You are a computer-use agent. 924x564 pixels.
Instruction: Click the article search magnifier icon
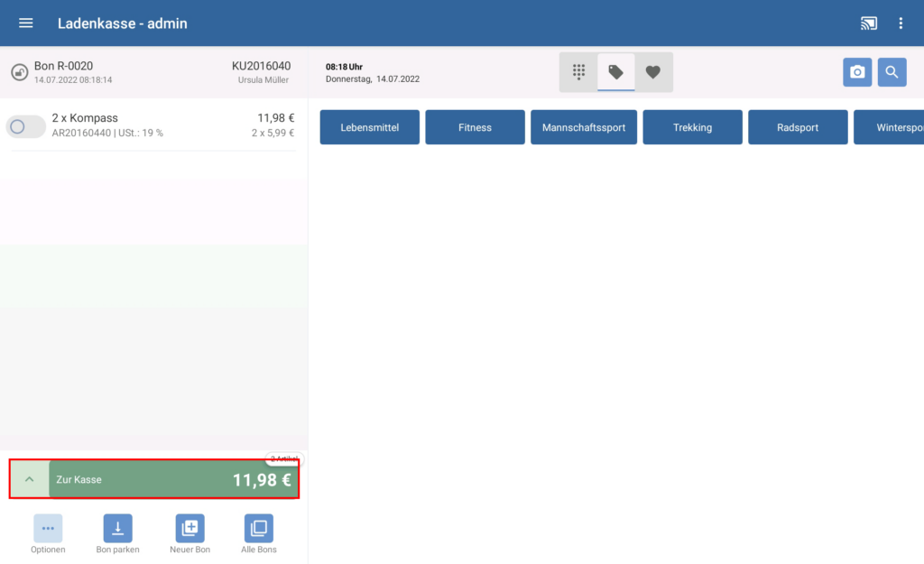(x=892, y=72)
